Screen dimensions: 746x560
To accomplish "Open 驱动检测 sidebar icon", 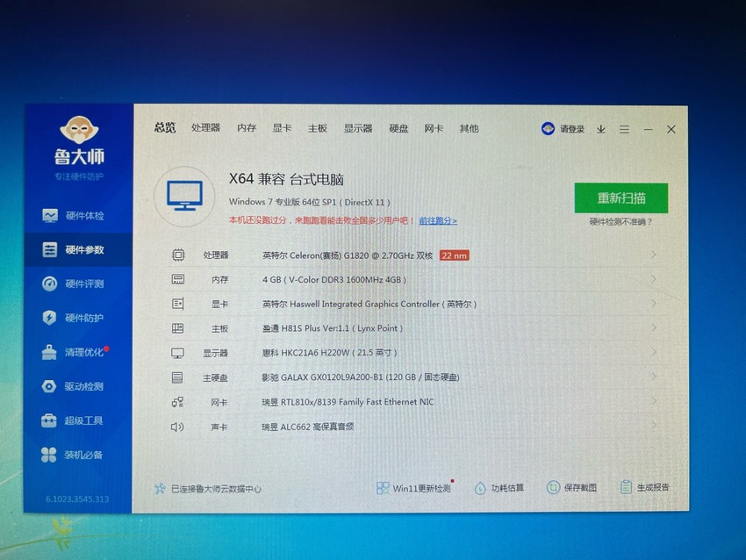I will [x=49, y=386].
